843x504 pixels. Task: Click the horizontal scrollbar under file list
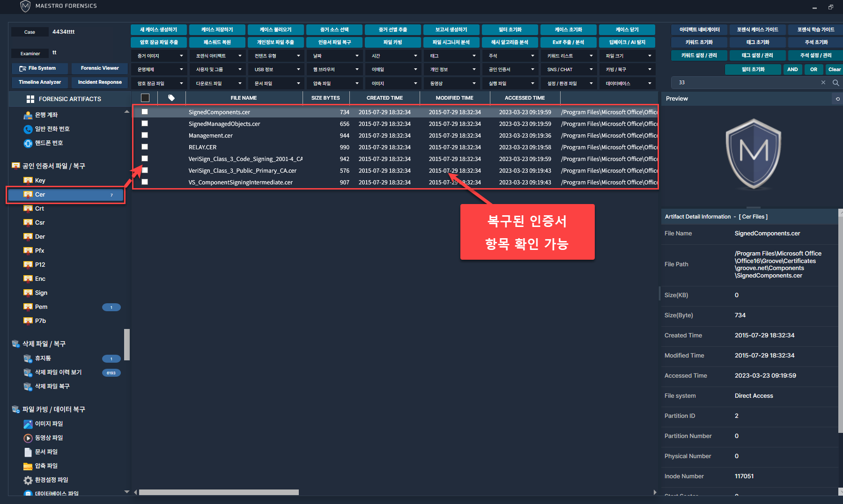tap(219, 492)
